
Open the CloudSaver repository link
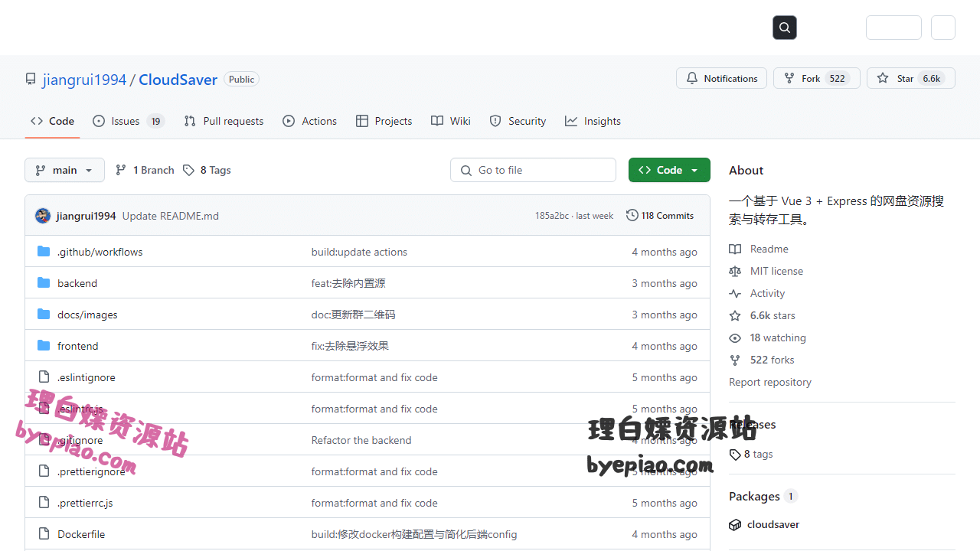(178, 80)
